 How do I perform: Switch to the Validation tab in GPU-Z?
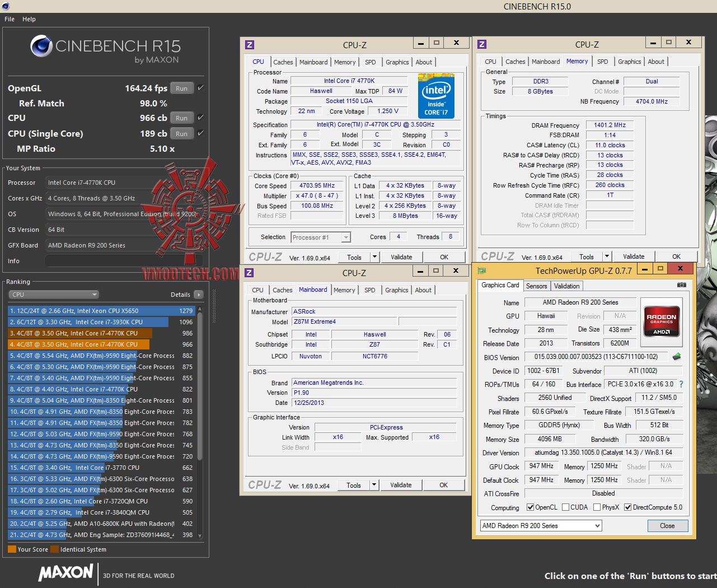coord(567,286)
